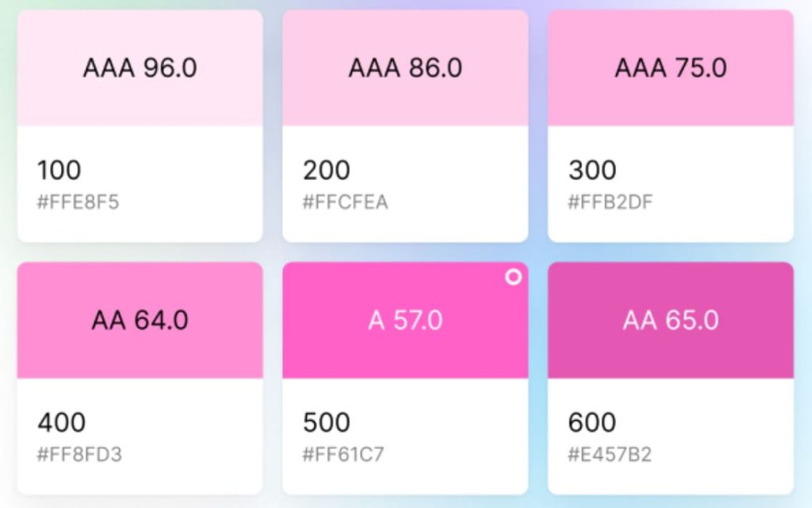Click the hex code #FFCFEA
812x508 pixels.
pos(345,202)
